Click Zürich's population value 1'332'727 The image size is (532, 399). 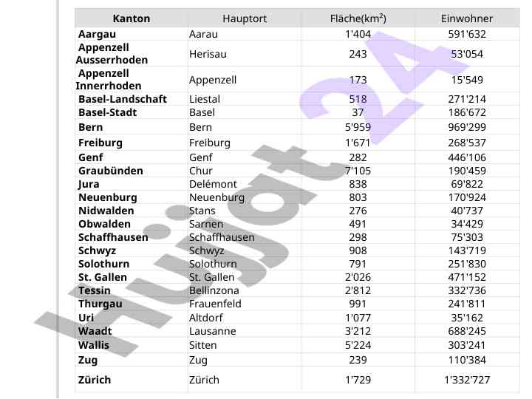pos(467,380)
